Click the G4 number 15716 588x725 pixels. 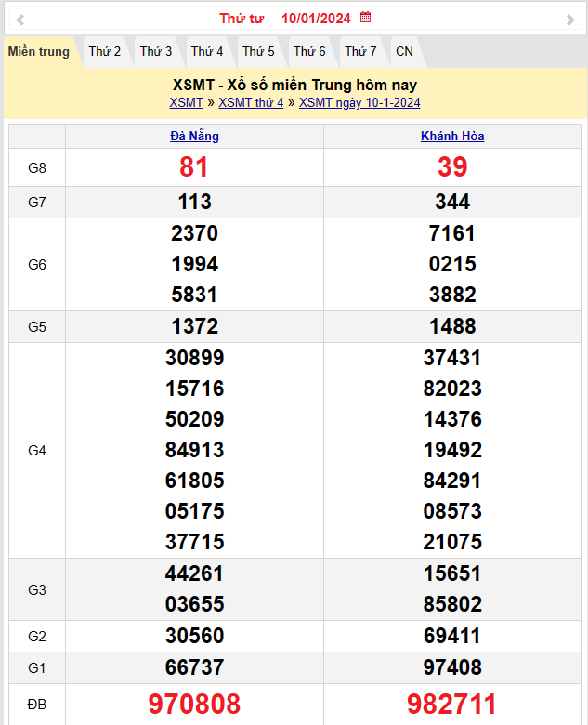[195, 389]
